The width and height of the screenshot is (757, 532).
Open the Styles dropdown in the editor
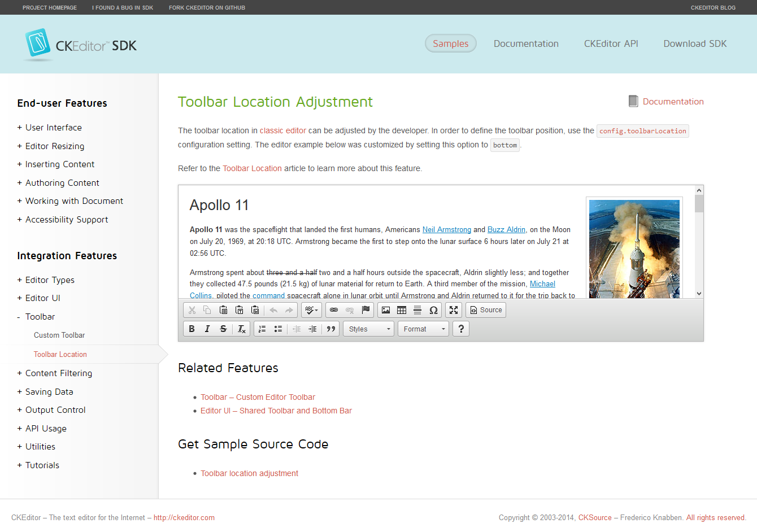pyautogui.click(x=368, y=329)
